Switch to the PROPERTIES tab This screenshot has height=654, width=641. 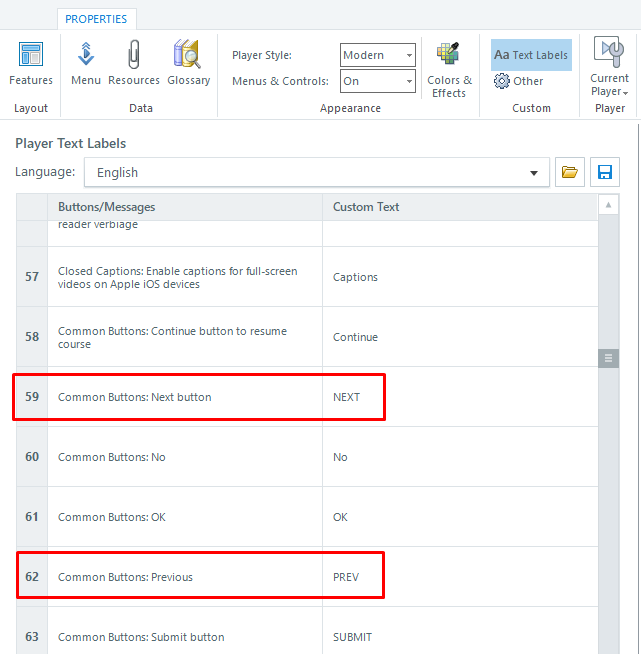pyautogui.click(x=96, y=19)
